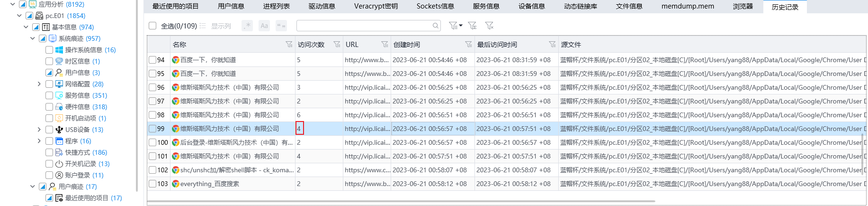Click the clear all filters icon

tap(489, 26)
